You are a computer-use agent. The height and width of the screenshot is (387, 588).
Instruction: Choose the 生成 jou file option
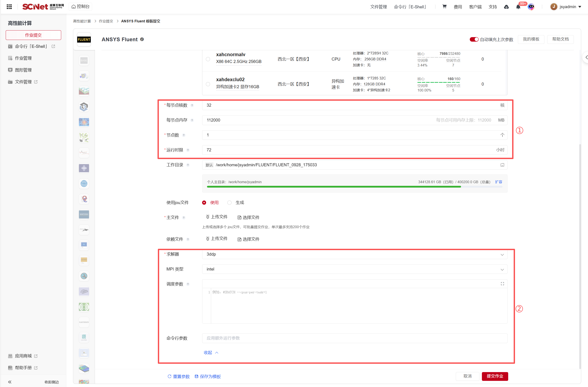pos(230,202)
